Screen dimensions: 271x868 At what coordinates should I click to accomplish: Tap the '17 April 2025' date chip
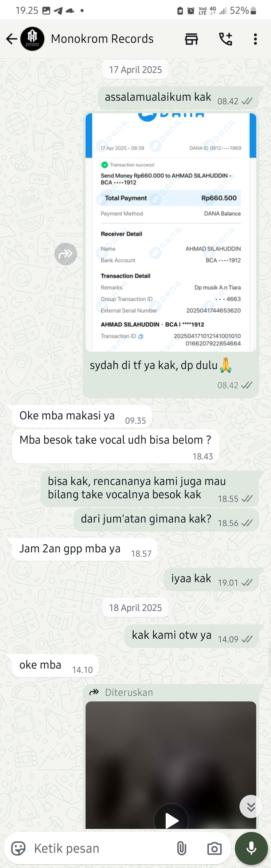point(135,70)
